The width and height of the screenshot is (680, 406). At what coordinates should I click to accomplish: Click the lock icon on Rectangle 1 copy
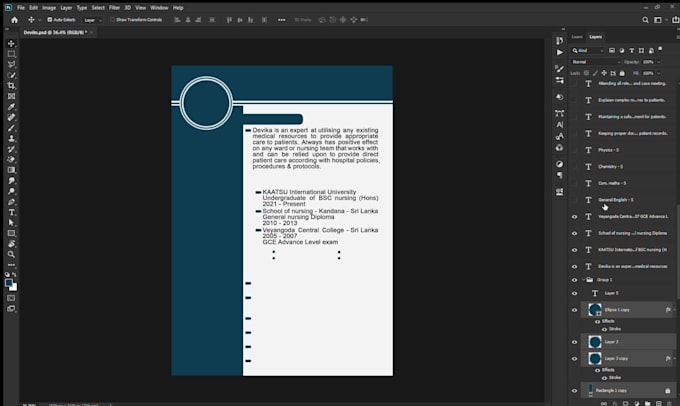(667, 391)
